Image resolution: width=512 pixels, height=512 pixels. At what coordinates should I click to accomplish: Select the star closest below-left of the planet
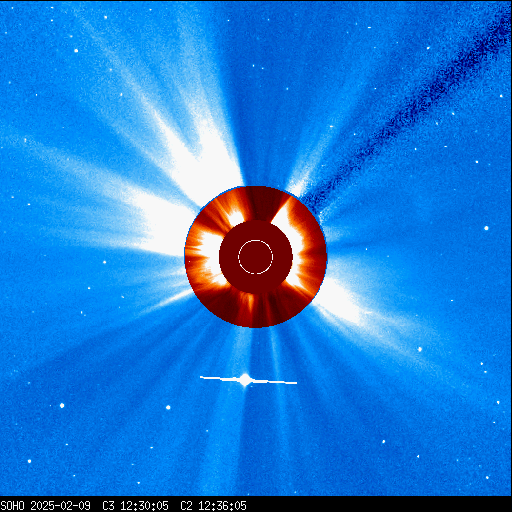(168, 407)
